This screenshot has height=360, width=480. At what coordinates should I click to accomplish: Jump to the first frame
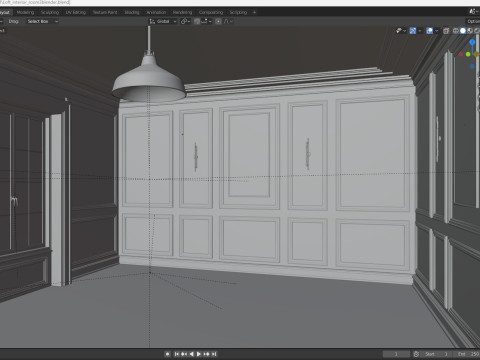[x=177, y=354]
